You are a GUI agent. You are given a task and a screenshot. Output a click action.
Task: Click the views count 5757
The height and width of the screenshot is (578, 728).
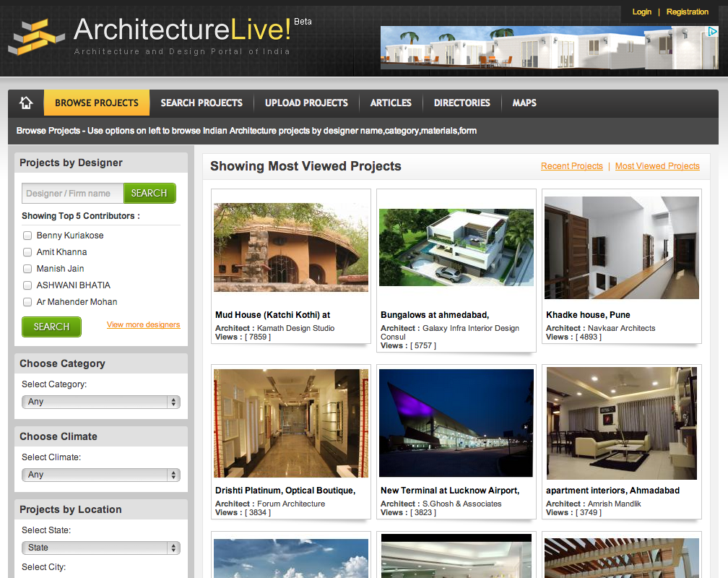click(423, 345)
